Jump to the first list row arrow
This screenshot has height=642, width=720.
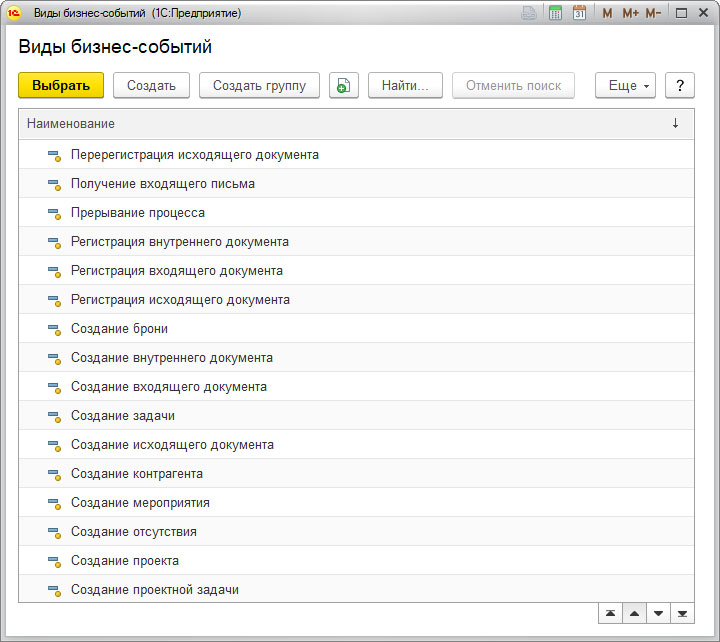pos(609,613)
